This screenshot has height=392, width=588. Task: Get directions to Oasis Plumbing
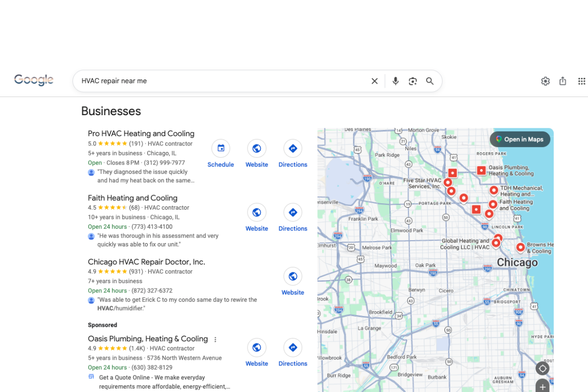[293, 353]
